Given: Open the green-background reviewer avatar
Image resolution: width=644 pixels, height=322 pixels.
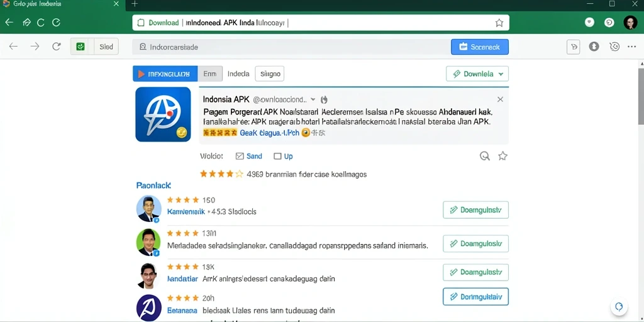Looking at the screenshot, I should pyautogui.click(x=148, y=241).
